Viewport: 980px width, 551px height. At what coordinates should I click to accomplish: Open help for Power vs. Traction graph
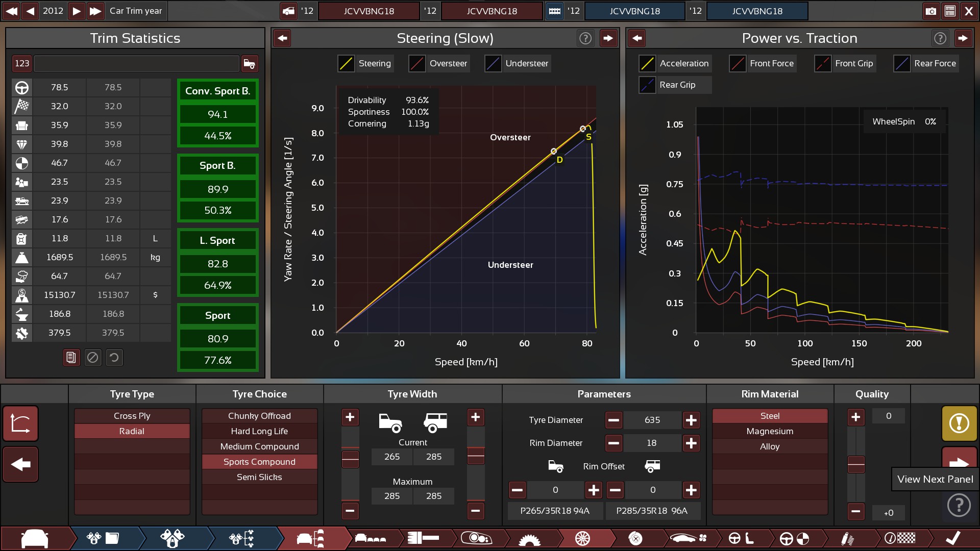(x=940, y=38)
